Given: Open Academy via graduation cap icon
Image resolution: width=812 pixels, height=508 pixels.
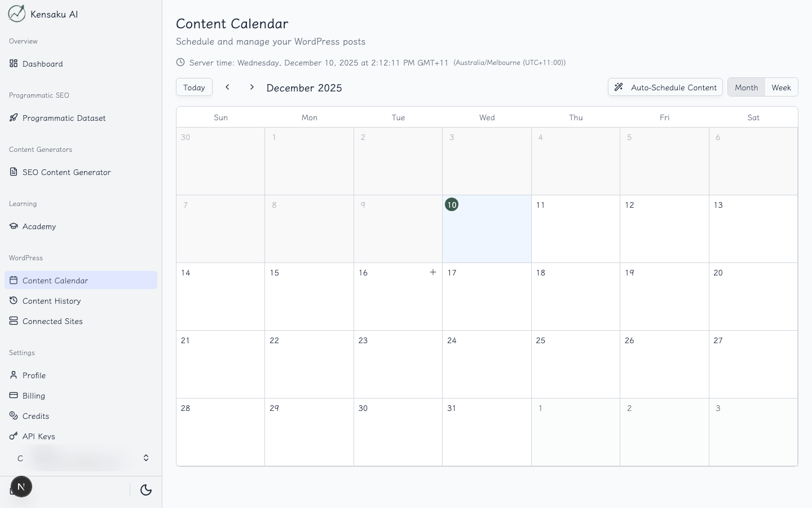Looking at the screenshot, I should click(x=14, y=226).
